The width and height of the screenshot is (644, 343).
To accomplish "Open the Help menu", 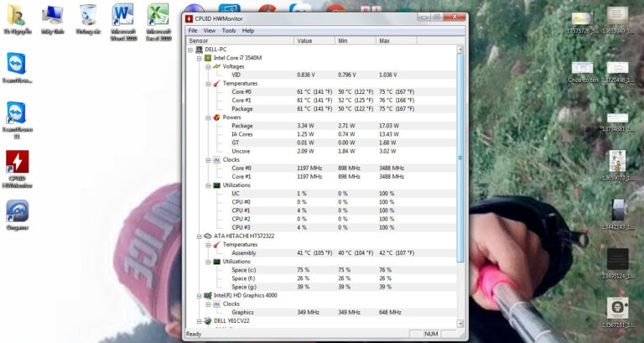I will tap(248, 31).
